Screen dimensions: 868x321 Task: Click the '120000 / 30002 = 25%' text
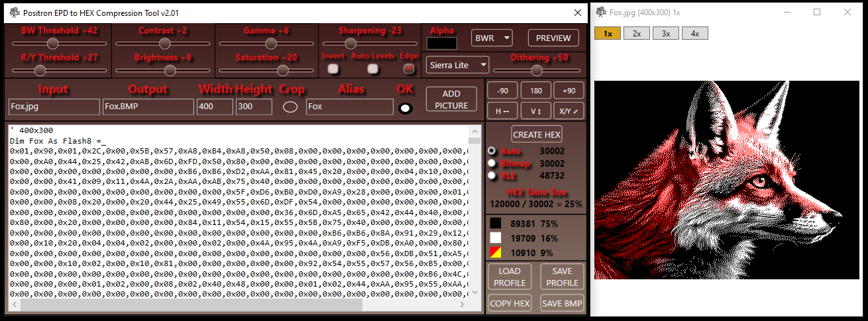536,204
